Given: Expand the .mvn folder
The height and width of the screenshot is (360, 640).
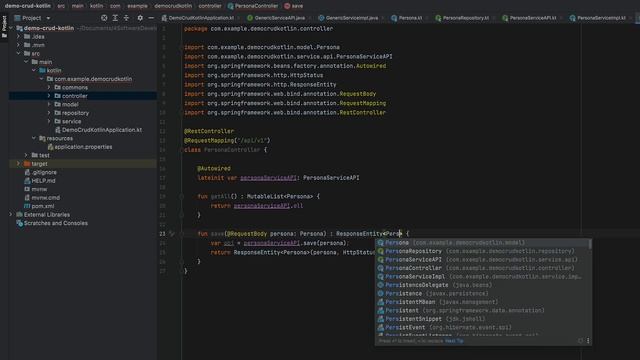Looking at the screenshot, I should pos(18,45).
